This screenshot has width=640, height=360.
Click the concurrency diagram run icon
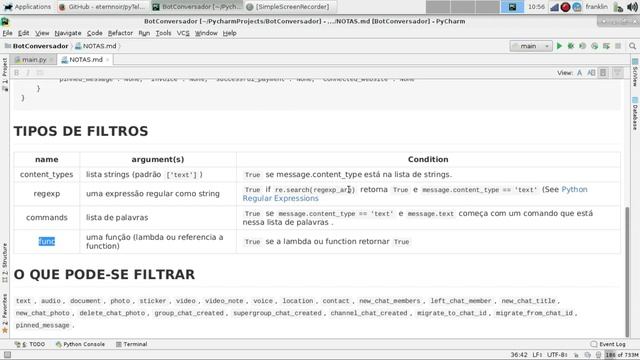(x=607, y=46)
